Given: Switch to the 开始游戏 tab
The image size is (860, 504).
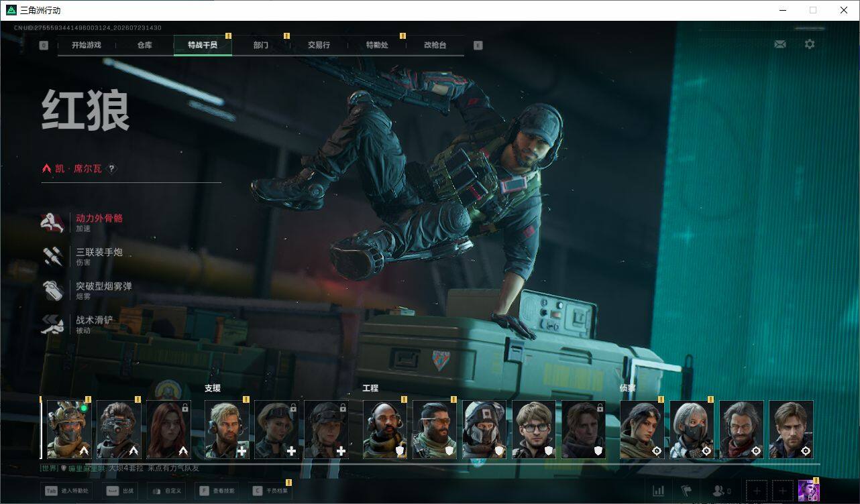Looking at the screenshot, I should pos(87,46).
